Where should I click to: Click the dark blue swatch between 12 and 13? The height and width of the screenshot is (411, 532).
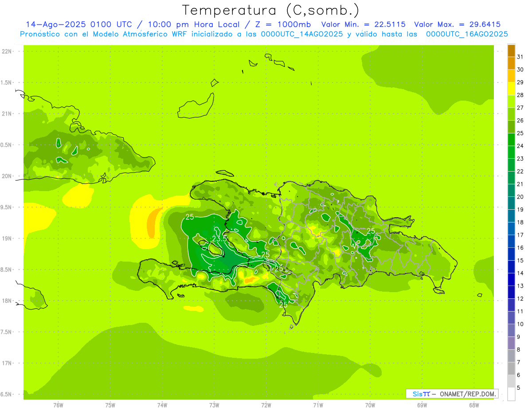coord(511,292)
